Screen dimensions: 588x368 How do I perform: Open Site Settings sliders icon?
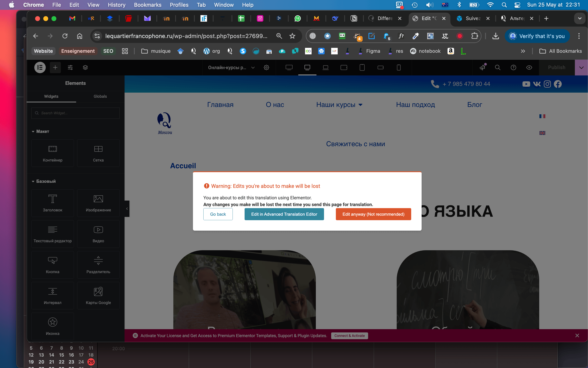[x=70, y=67]
